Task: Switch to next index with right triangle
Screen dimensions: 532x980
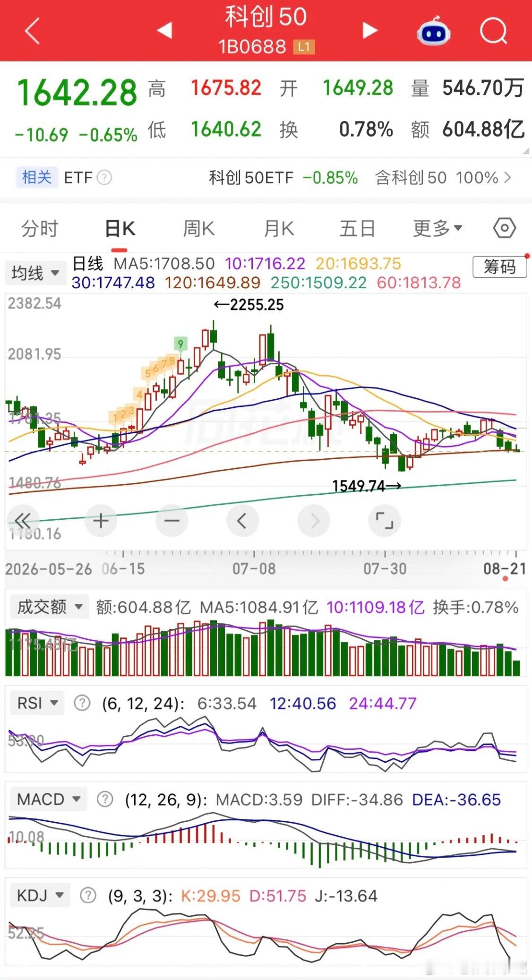Action: pos(370,31)
